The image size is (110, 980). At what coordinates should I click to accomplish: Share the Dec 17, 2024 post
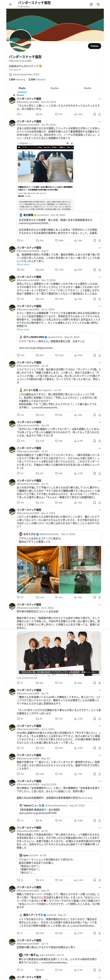[x=100, y=299]
